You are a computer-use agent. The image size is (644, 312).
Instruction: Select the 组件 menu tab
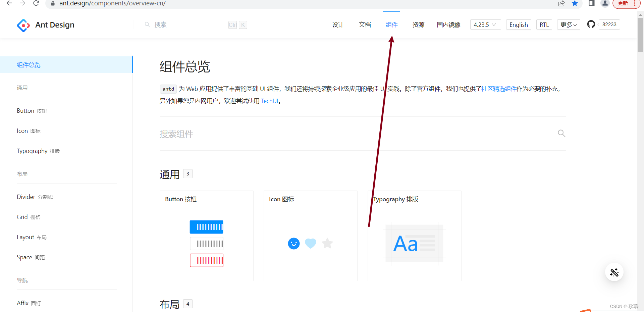click(x=391, y=24)
